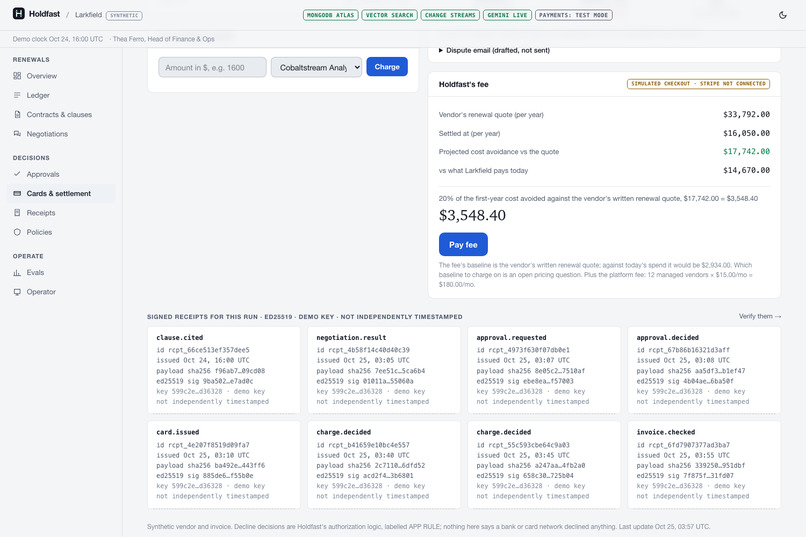Click the SYNTHETIC tag beside Larkfield
Screen dimensions: 806x537
[124, 15]
